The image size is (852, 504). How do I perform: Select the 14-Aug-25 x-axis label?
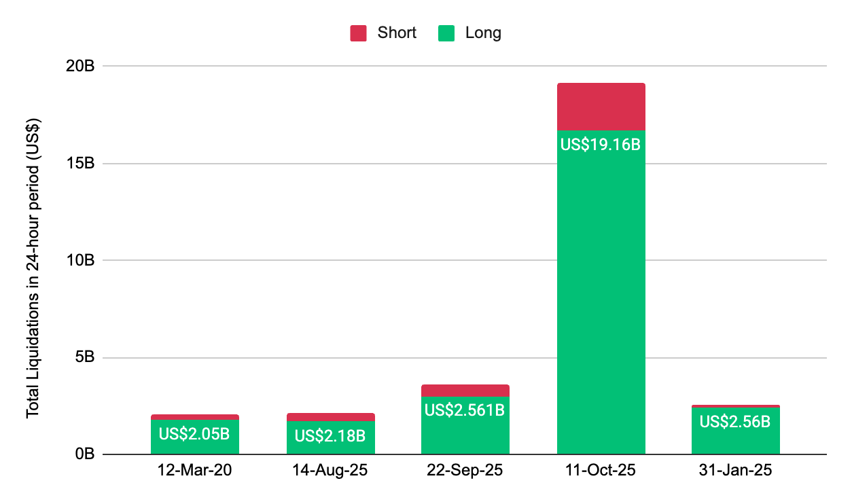pyautogui.click(x=330, y=471)
